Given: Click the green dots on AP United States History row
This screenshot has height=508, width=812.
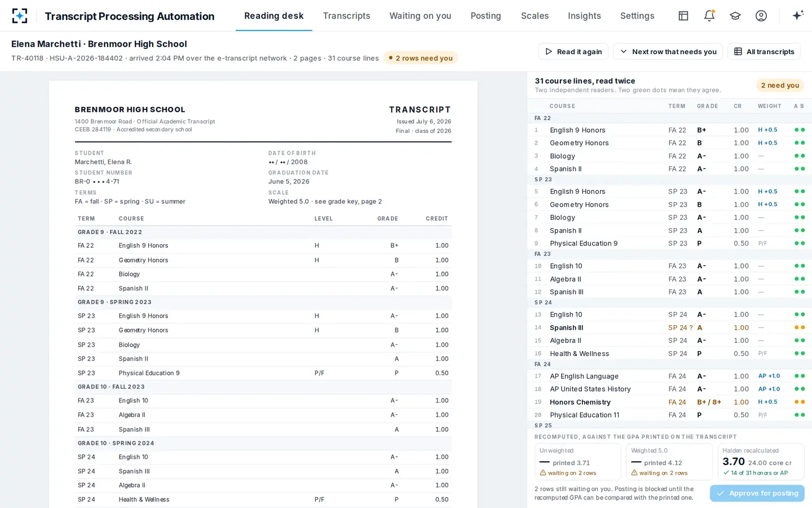Looking at the screenshot, I should [800, 389].
